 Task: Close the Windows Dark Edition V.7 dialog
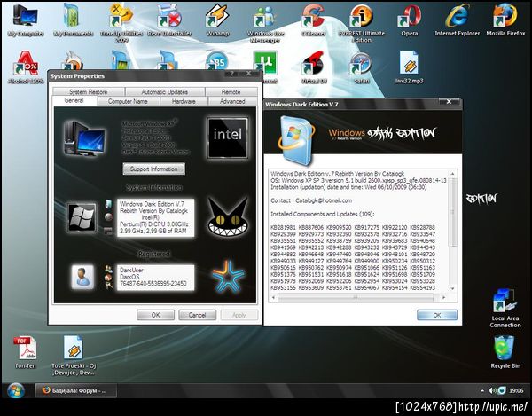[x=449, y=102]
